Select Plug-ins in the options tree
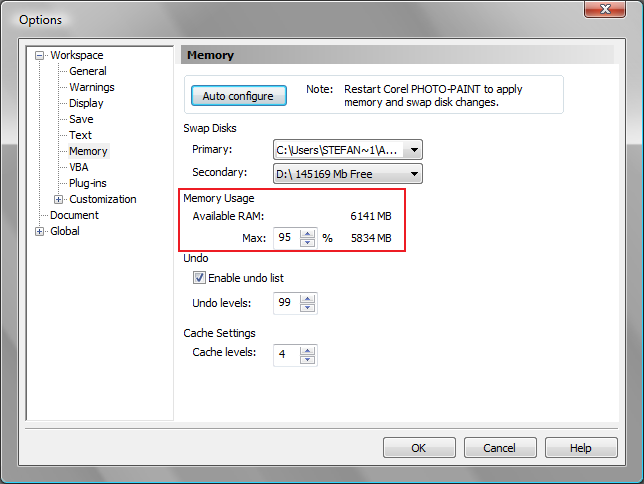644x484 pixels. (x=87, y=183)
